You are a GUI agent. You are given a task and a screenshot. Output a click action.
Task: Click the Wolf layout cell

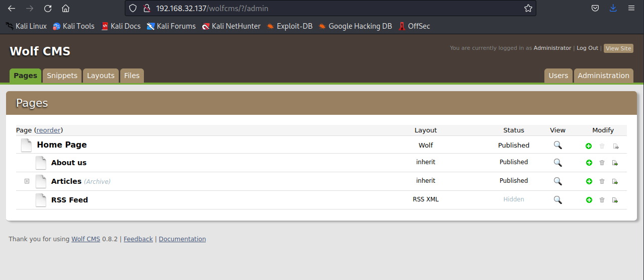(x=426, y=145)
